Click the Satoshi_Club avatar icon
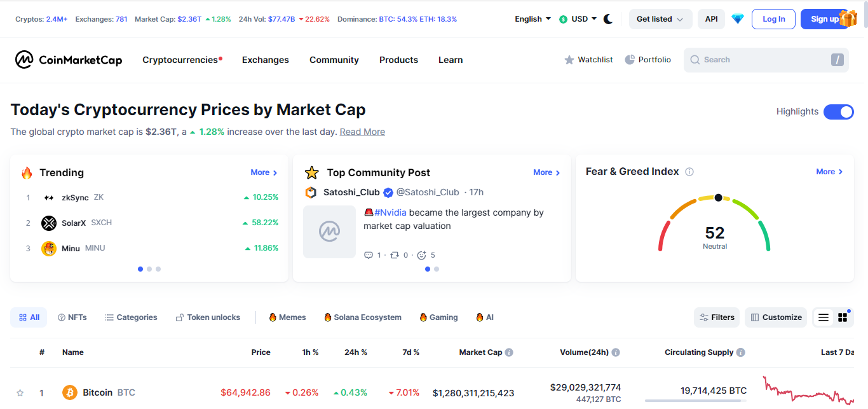The width and height of the screenshot is (868, 409). coord(311,192)
